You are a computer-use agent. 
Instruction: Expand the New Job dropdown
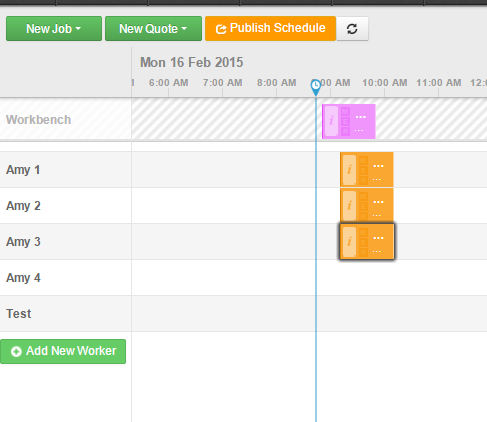click(x=54, y=29)
